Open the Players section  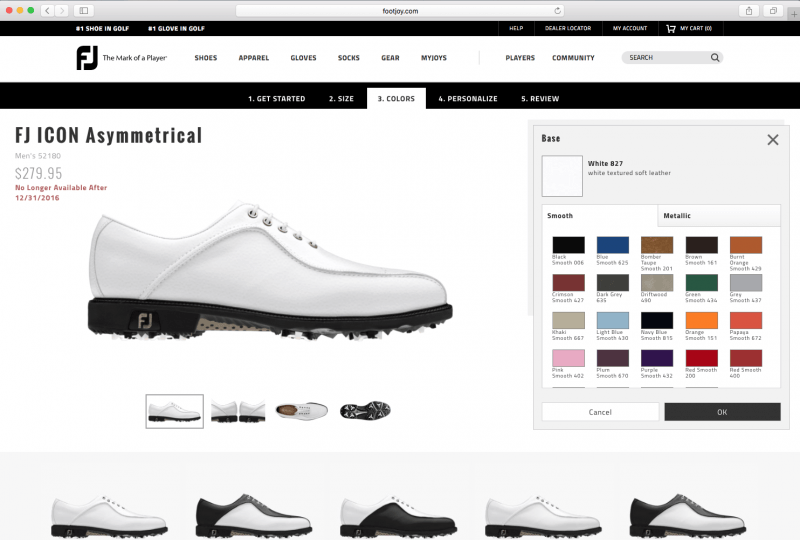pos(520,58)
